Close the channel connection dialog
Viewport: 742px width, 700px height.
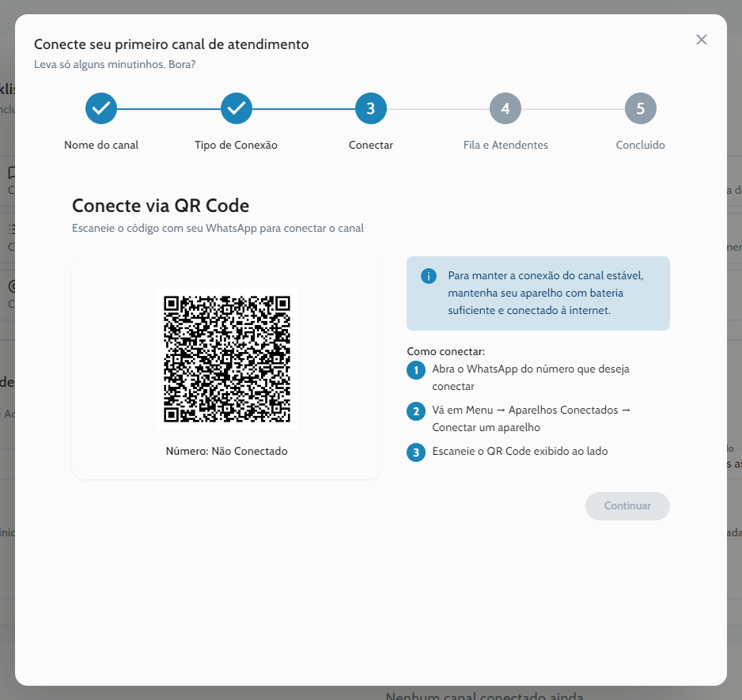701,40
